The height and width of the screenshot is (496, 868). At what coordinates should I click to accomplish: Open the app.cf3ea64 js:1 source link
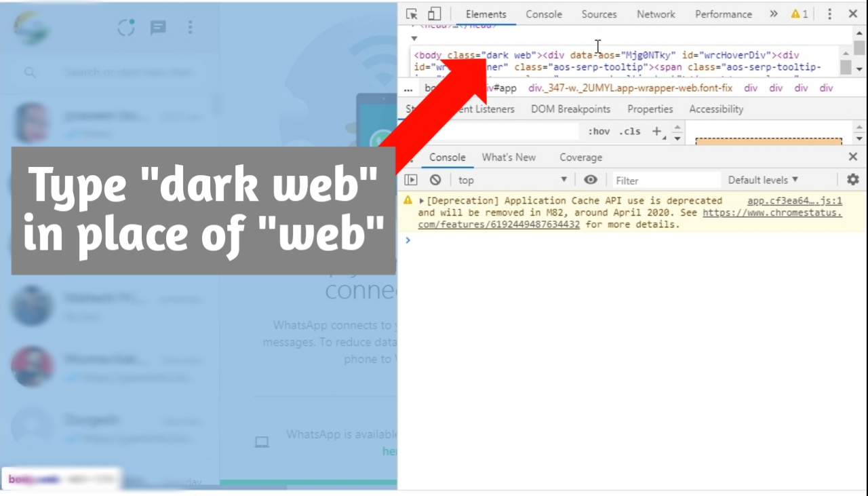pyautogui.click(x=795, y=201)
